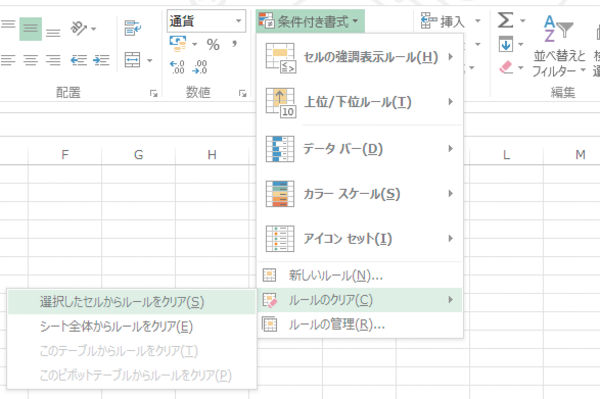Select column H header

click(212, 155)
